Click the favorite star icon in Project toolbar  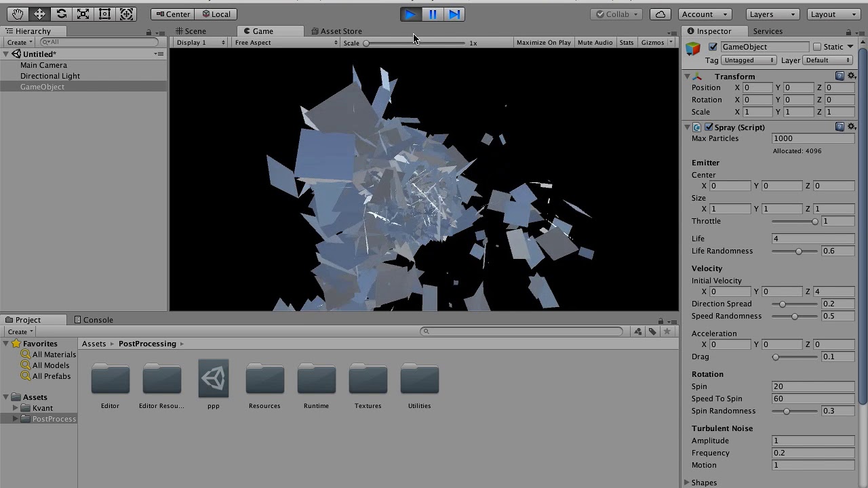point(667,331)
